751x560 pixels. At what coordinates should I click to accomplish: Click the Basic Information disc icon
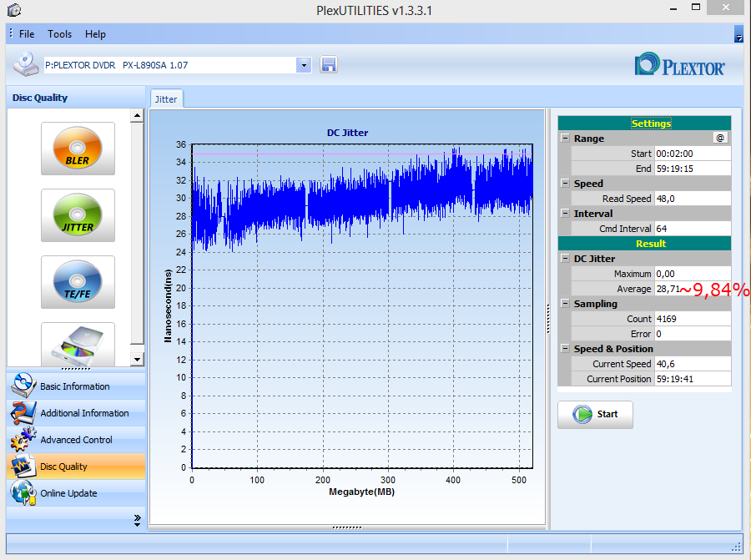(x=23, y=386)
